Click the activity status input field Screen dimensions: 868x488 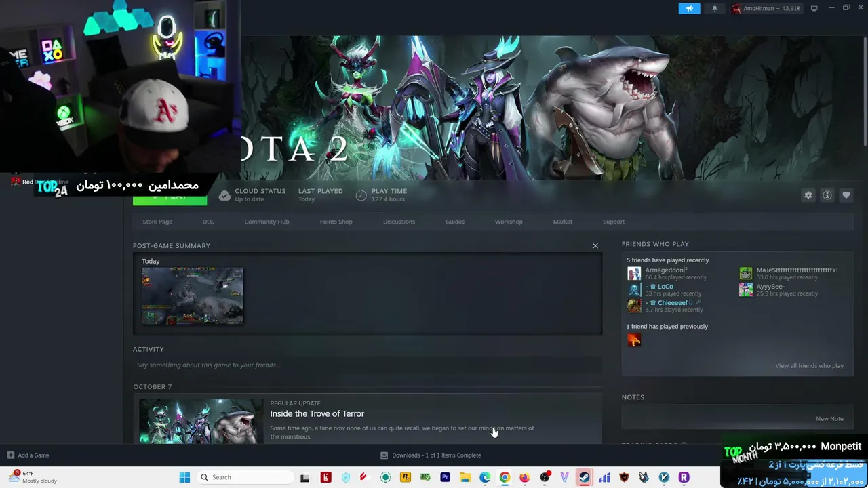click(x=368, y=365)
